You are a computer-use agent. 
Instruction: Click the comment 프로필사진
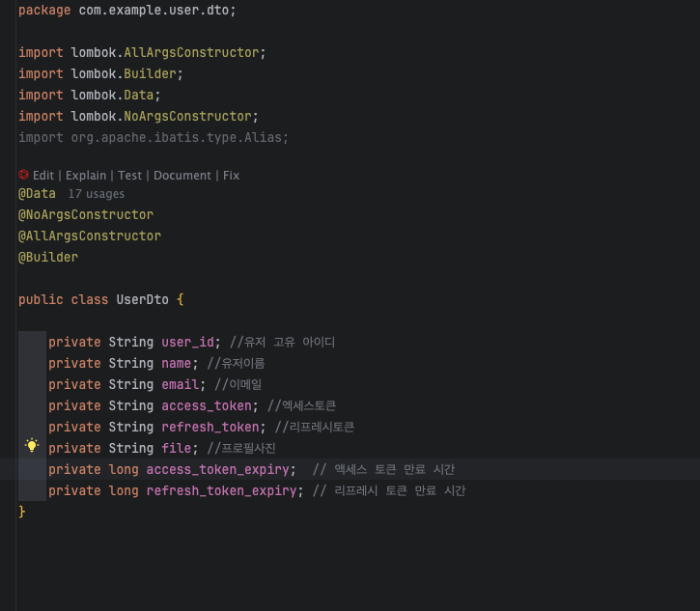[x=241, y=448]
